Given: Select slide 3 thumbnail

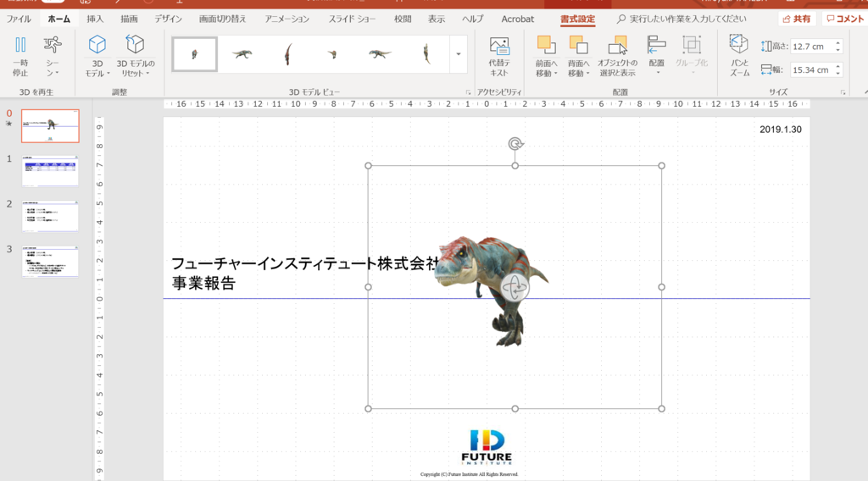Looking at the screenshot, I should point(50,262).
